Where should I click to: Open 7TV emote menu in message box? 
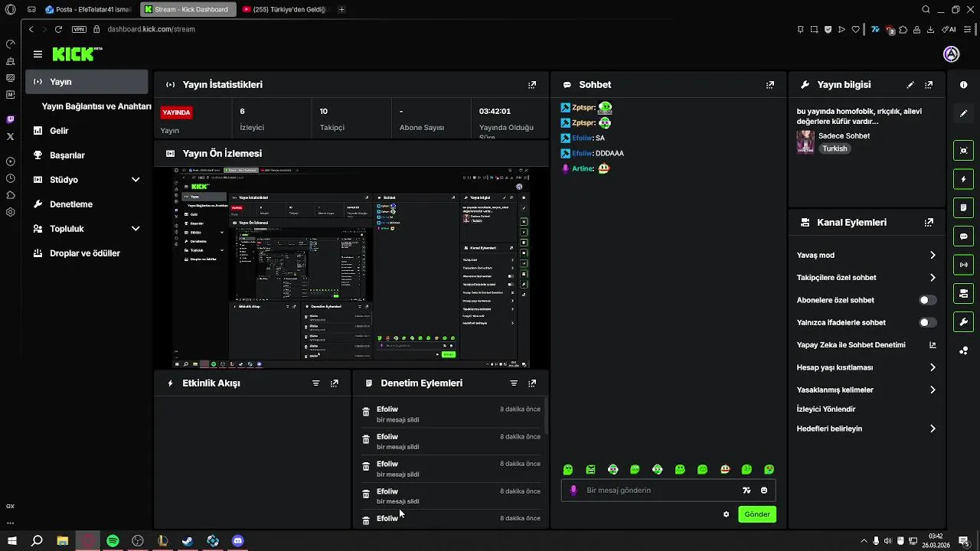746,491
